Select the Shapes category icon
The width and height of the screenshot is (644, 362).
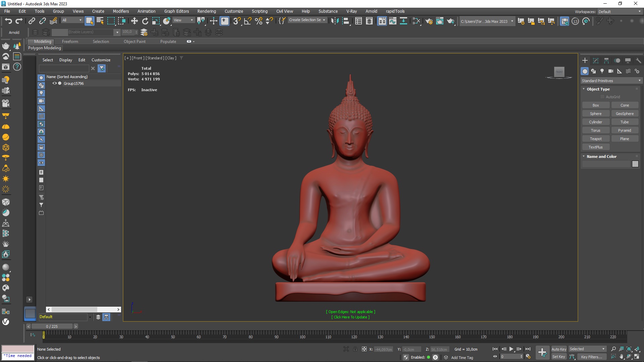pyautogui.click(x=593, y=71)
